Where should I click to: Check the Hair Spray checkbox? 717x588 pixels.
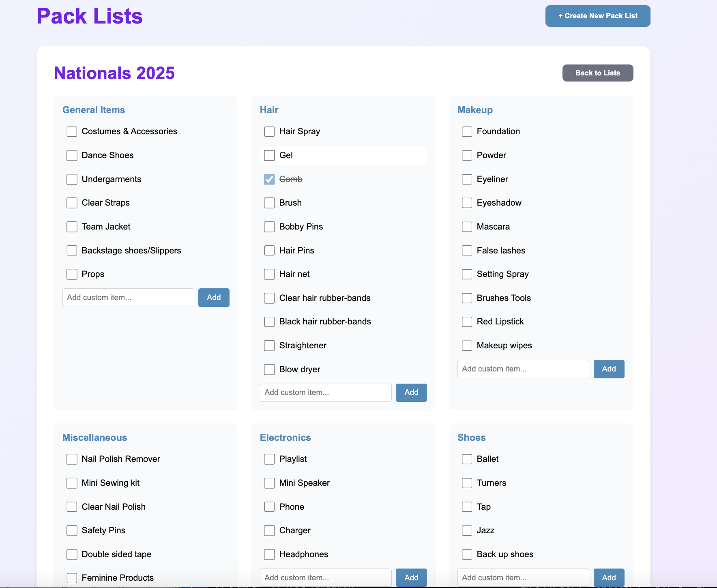click(x=269, y=131)
